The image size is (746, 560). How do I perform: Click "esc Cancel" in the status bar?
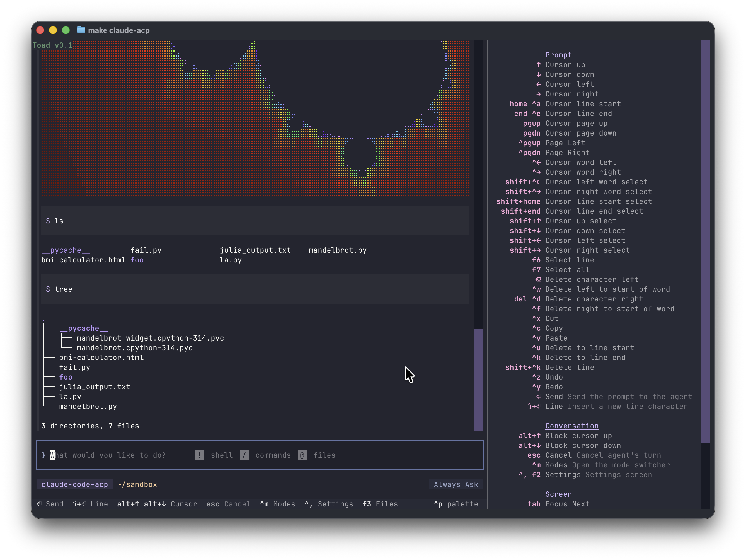pos(229,504)
